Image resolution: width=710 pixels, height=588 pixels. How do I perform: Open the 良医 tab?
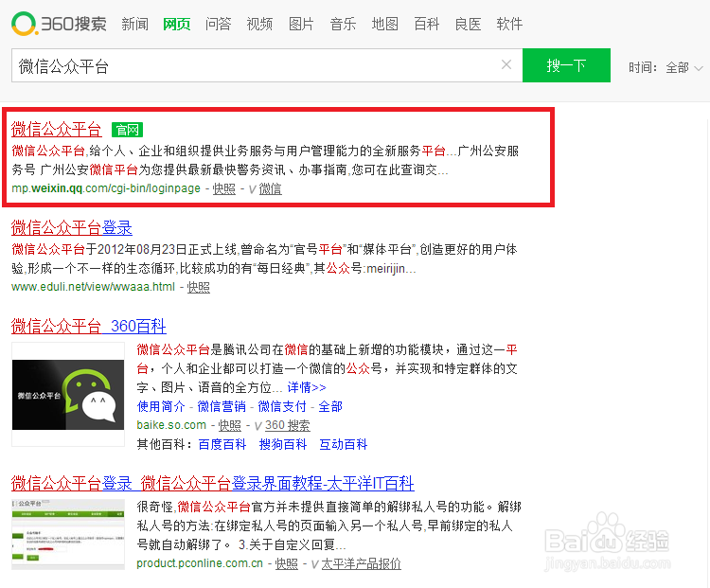click(469, 24)
